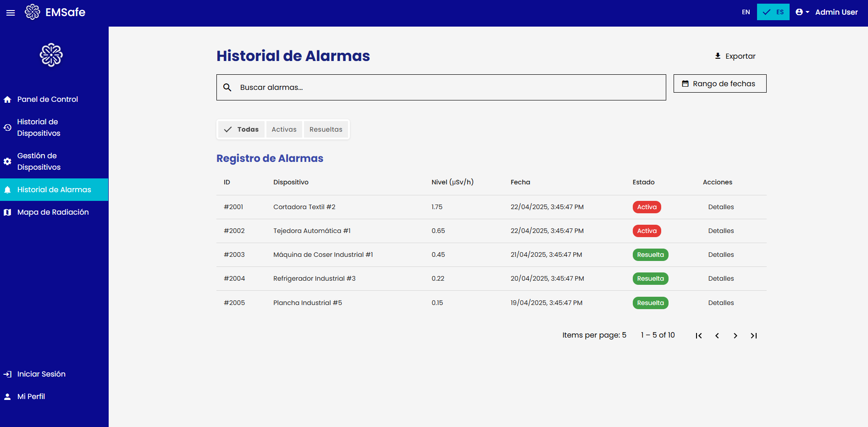Open the hamburger menu icon
Viewport: 868px width, 427px height.
(x=11, y=13)
